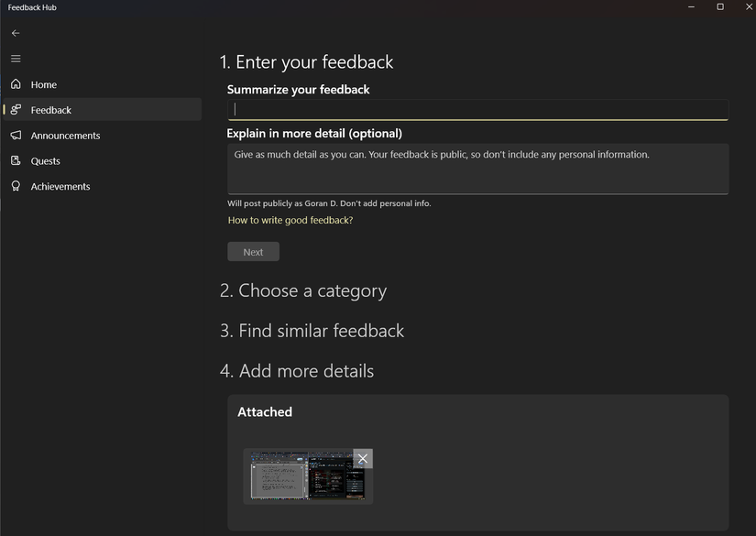
Task: Select the Home icon in the sidebar
Action: pyautogui.click(x=15, y=83)
